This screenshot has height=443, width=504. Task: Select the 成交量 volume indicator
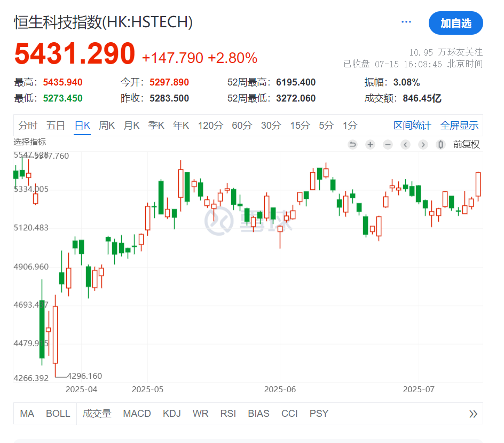97,414
